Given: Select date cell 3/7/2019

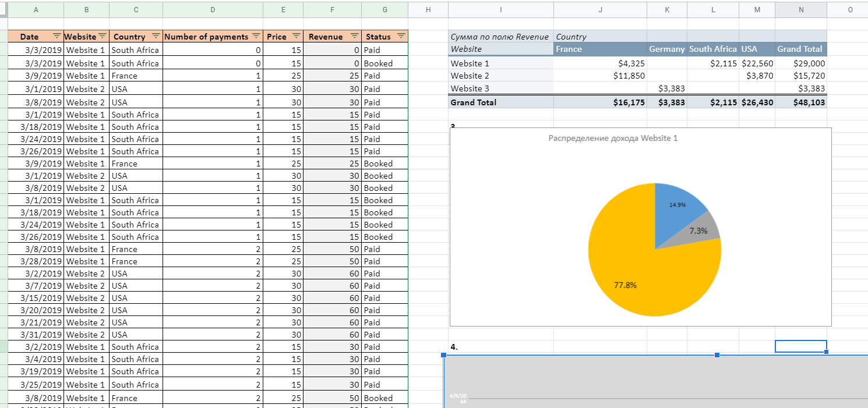Looking at the screenshot, I should coord(36,286).
